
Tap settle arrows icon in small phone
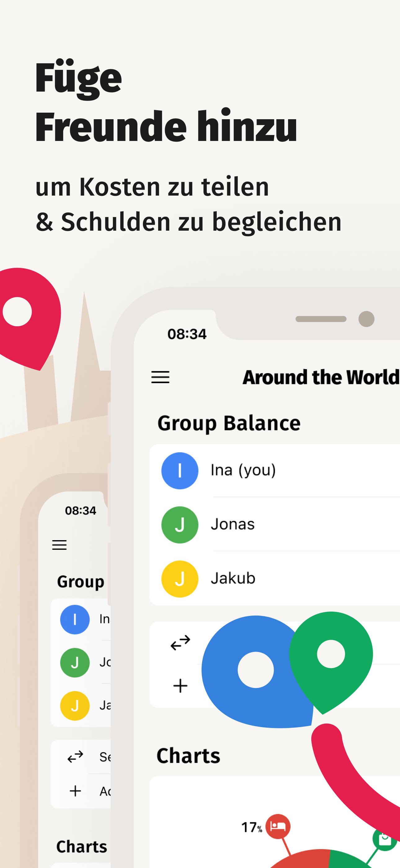point(75,757)
